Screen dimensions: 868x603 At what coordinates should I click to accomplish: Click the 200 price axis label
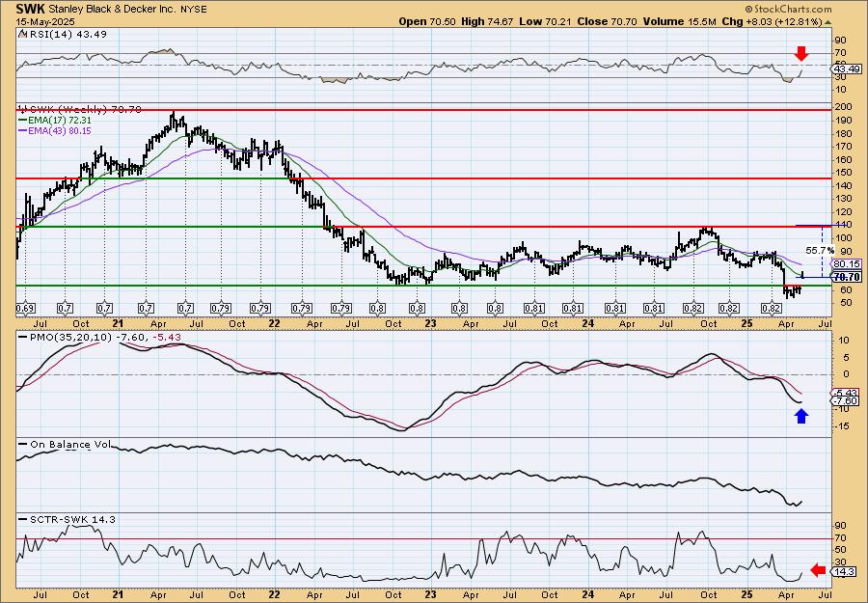pos(842,106)
